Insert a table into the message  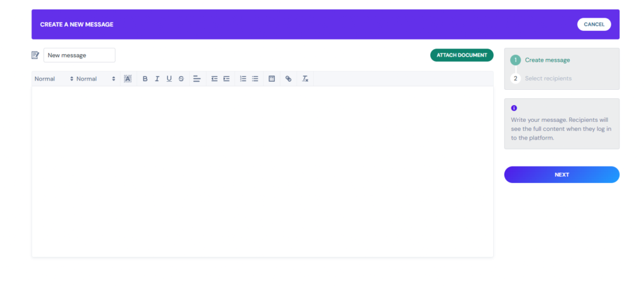coord(272,79)
